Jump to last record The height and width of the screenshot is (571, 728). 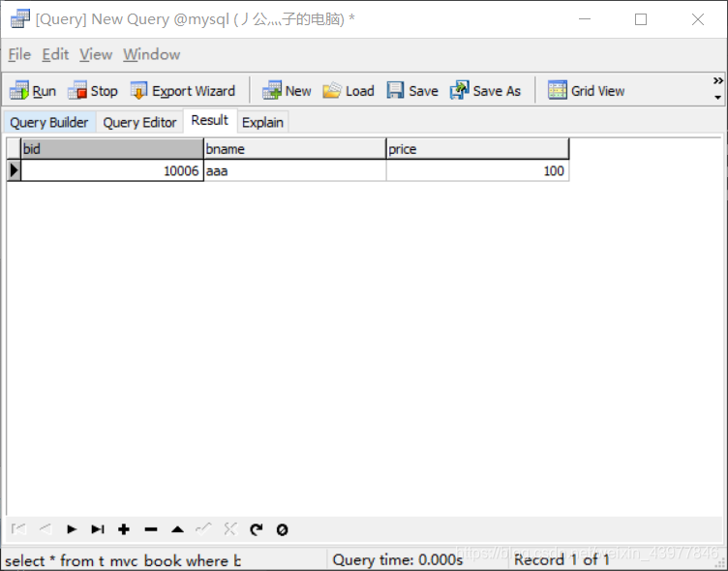(98, 529)
